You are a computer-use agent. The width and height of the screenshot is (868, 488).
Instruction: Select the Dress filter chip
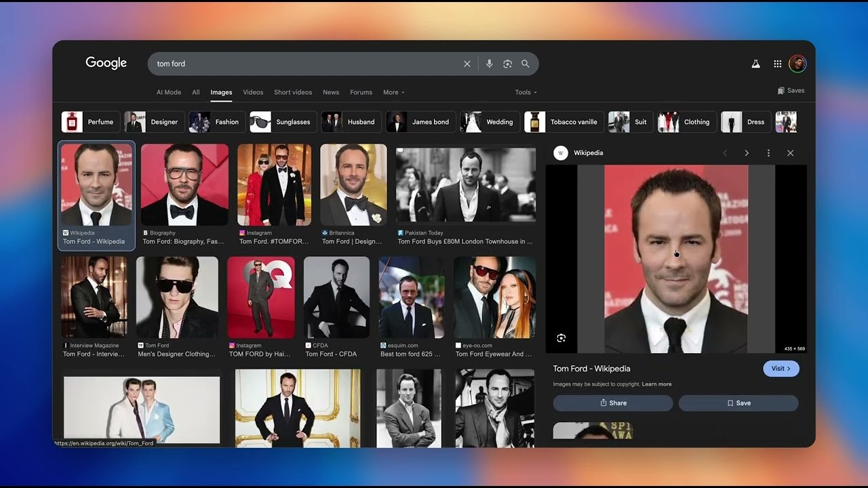[x=746, y=122]
